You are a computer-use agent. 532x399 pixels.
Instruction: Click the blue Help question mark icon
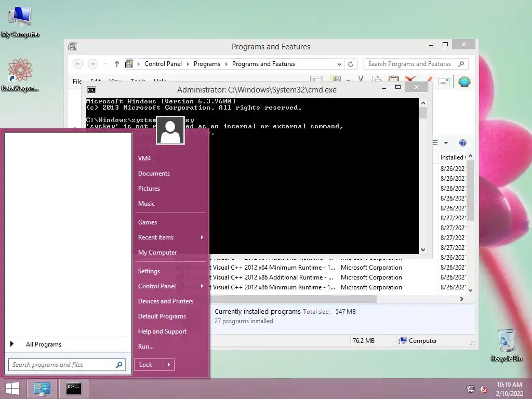463,143
